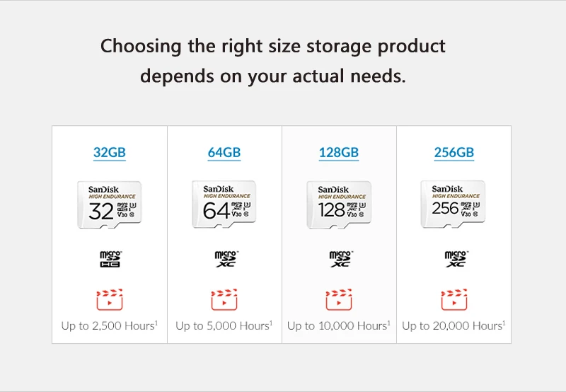
Task: Click the 64GB capacity link
Action: click(224, 152)
